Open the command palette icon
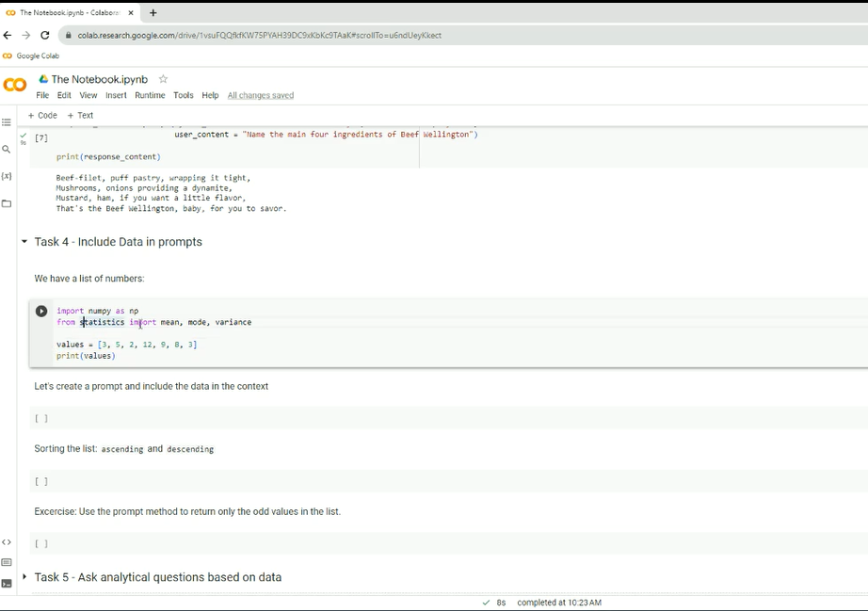 (x=7, y=563)
